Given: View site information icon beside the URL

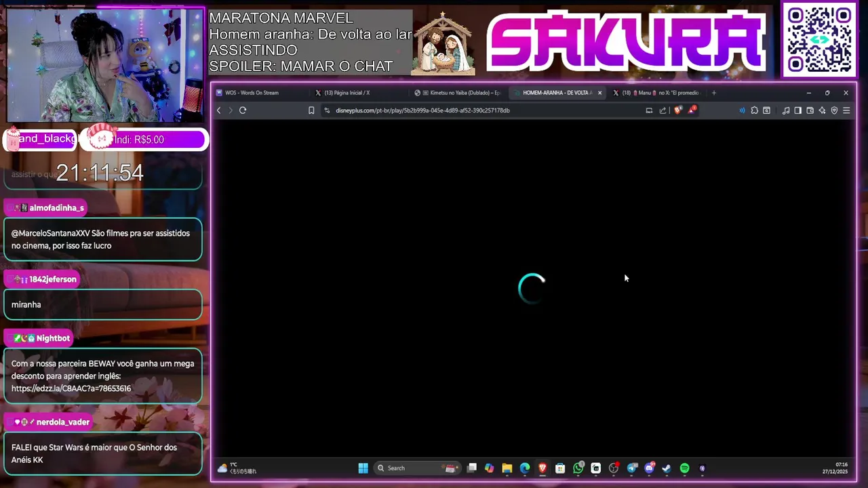Looking at the screenshot, I should 327,110.
